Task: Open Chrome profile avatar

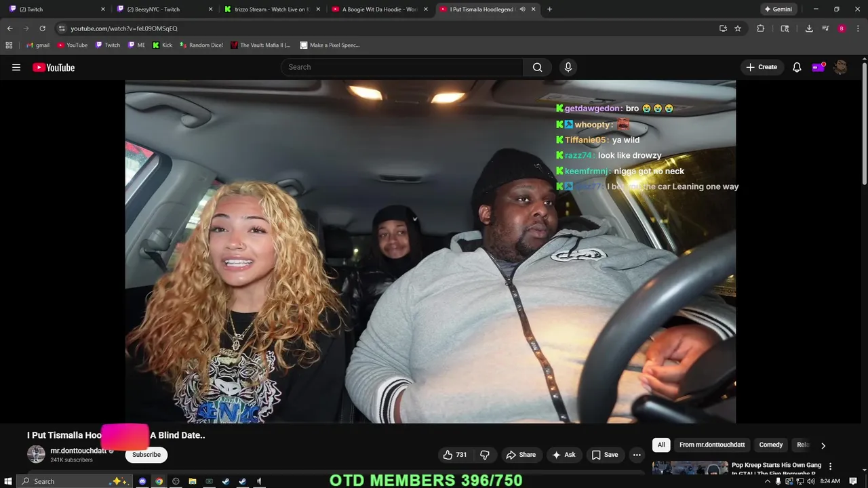Action: [842, 28]
